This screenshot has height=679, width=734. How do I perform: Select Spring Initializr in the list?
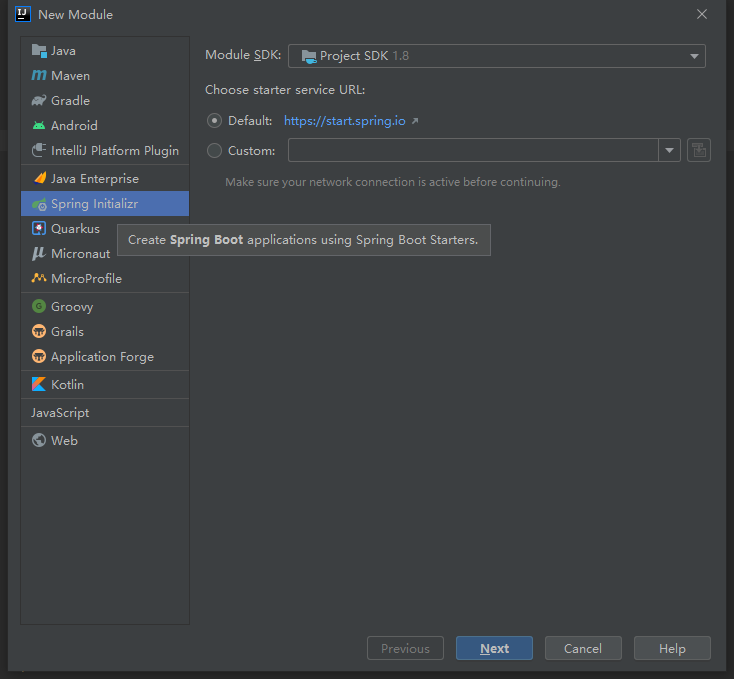point(105,204)
